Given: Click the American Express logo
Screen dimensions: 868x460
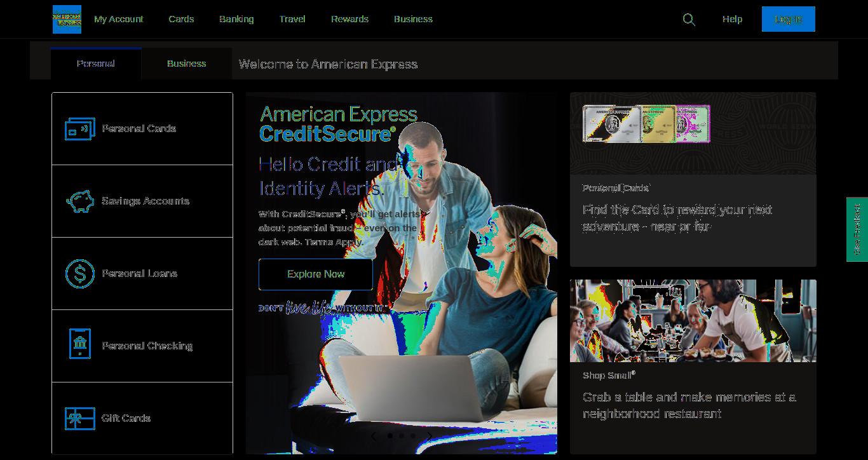Looking at the screenshot, I should click(67, 19).
